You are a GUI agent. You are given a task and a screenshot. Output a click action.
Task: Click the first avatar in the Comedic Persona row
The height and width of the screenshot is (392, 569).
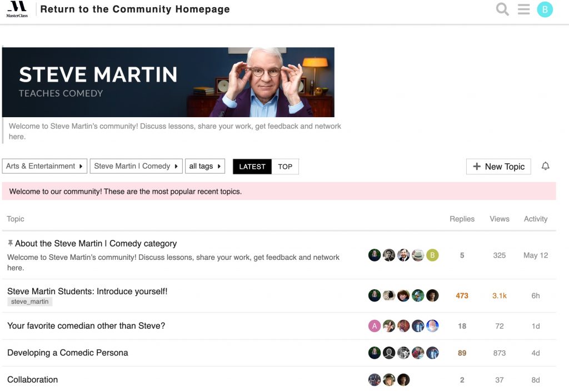pyautogui.click(x=375, y=353)
